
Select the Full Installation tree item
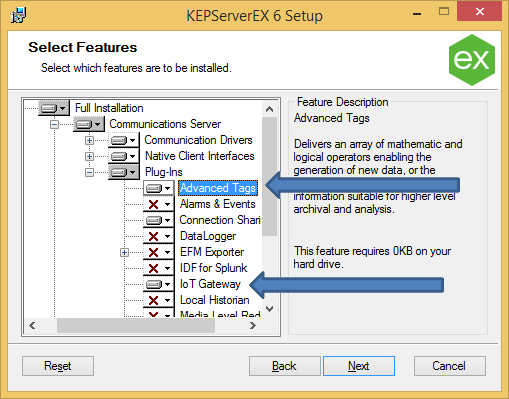pos(109,108)
